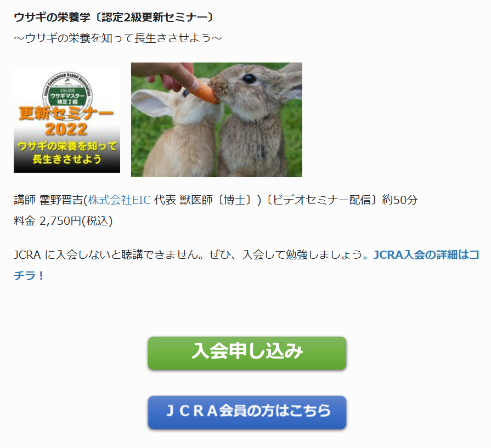This screenshot has height=448, width=491.
Task: Click the circular ウサギマスター検定2級 emblem
Action: click(67, 91)
